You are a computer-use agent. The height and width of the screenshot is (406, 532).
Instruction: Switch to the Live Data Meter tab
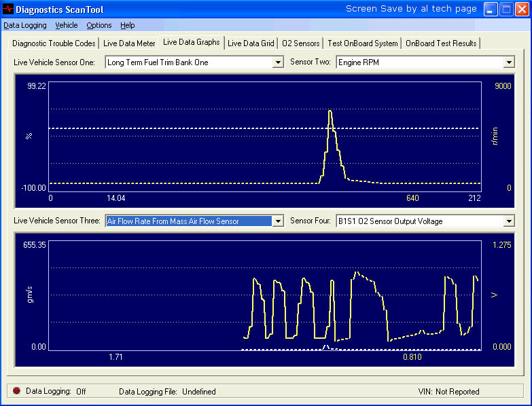(x=129, y=43)
